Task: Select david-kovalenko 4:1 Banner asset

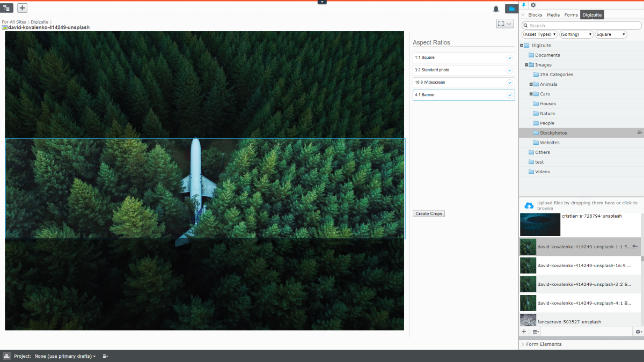Action: 580,303
